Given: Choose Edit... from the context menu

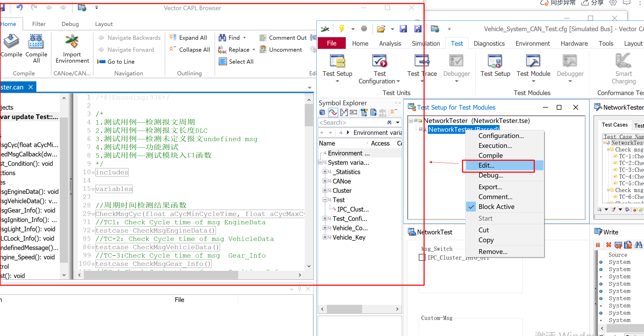Looking at the screenshot, I should (x=504, y=166).
